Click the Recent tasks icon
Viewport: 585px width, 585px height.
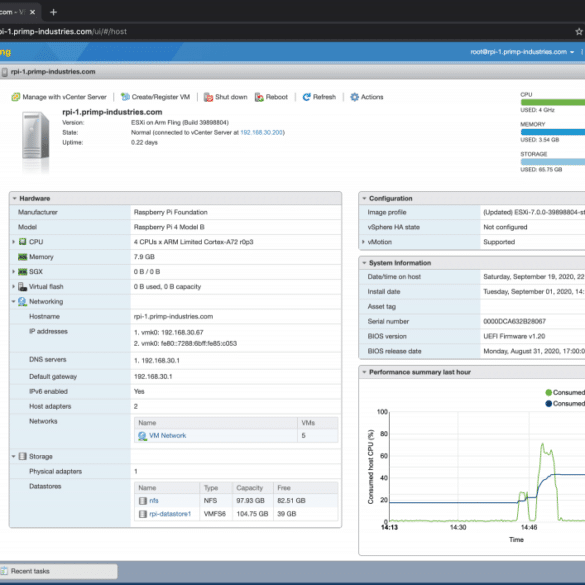click(x=4, y=571)
